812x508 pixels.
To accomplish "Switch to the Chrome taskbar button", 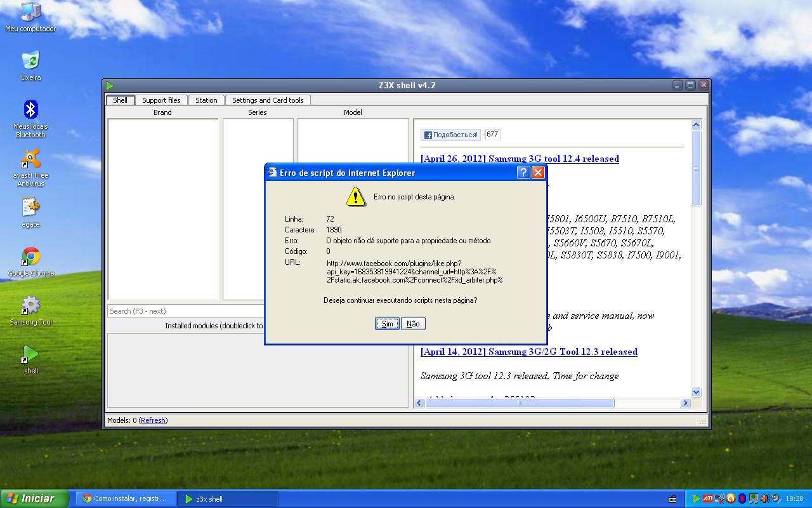I will 126,499.
